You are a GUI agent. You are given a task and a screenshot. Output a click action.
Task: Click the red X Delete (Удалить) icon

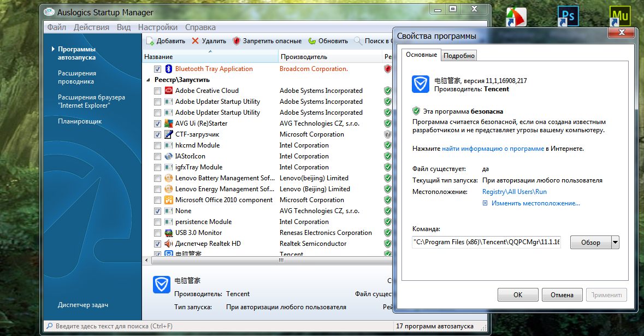click(195, 40)
